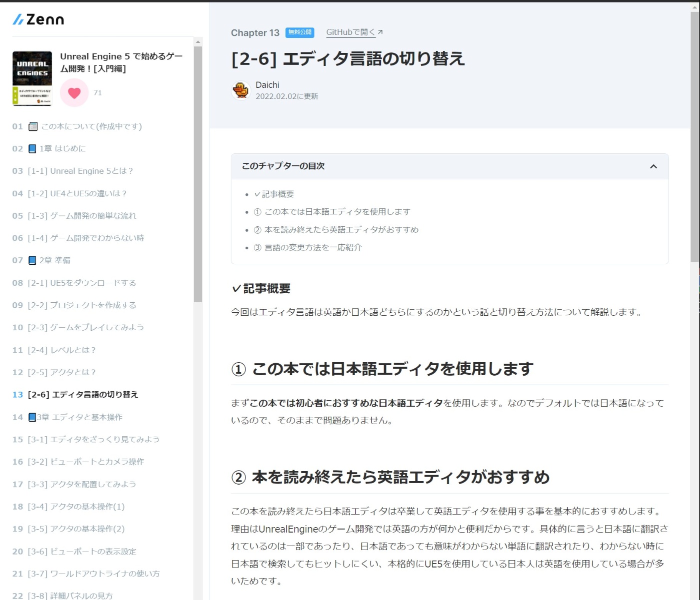Open chapter 22 詳細パネルの見方
This screenshot has height=600, width=700.
pos(62,596)
